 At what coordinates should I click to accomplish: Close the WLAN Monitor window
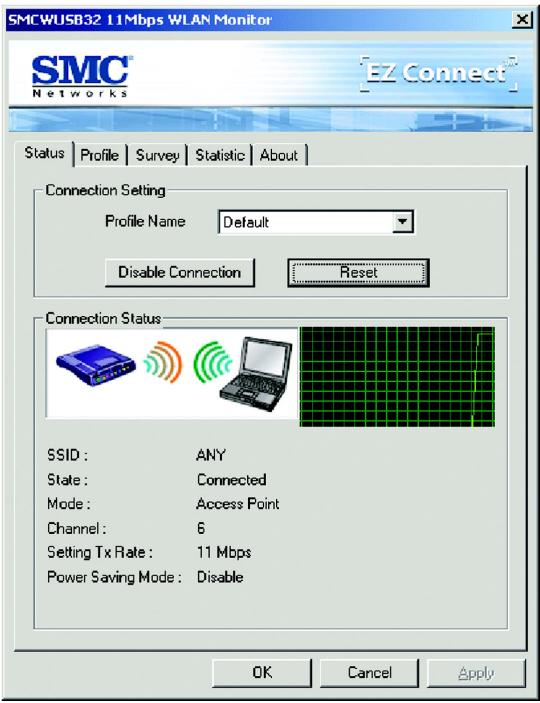(522, 20)
